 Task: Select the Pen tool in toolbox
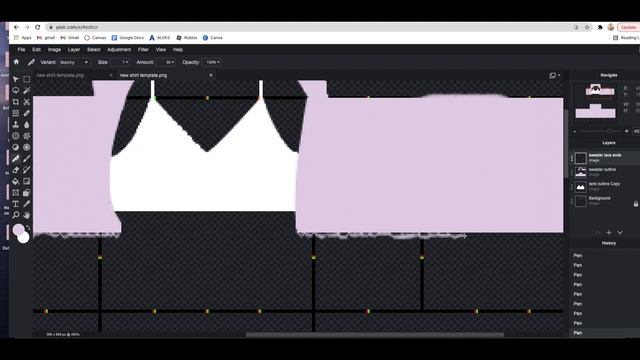16,158
